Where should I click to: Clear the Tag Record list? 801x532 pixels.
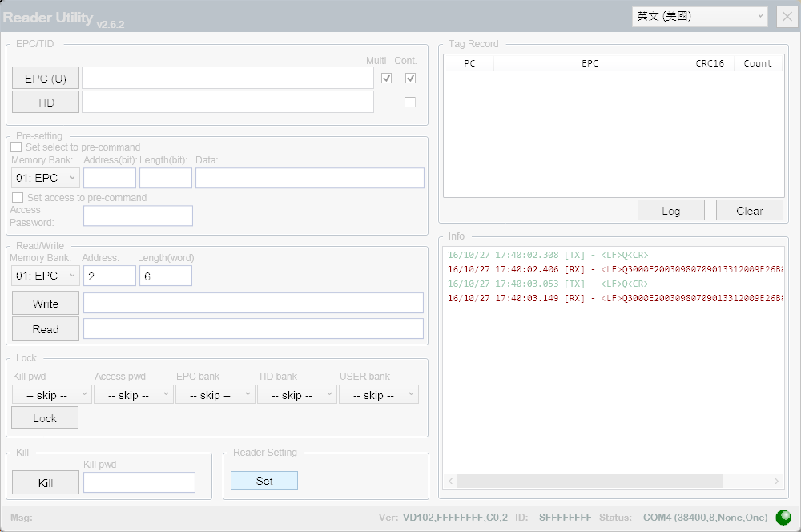750,211
